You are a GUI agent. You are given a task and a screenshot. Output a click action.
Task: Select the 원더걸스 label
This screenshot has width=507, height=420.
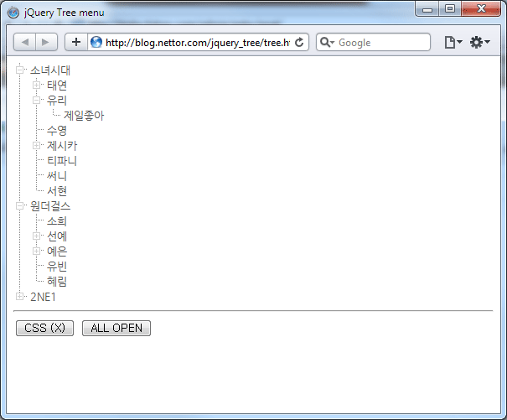pyautogui.click(x=50, y=206)
